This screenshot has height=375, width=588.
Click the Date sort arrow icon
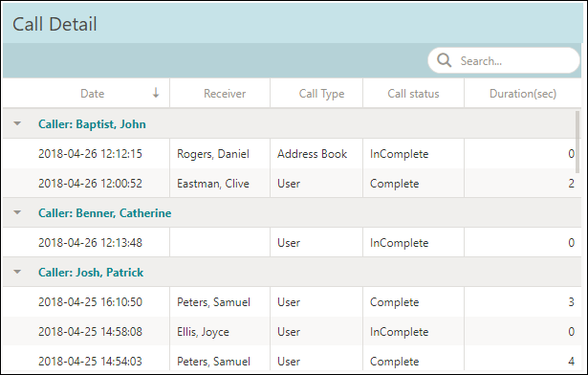(156, 93)
